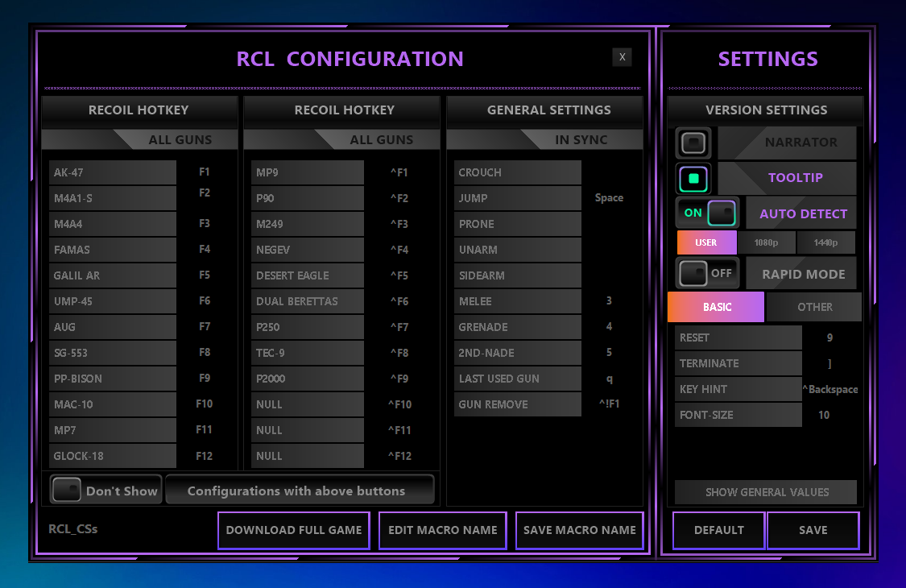Toggle the Don't Show switch
The height and width of the screenshot is (588, 906).
(66, 490)
